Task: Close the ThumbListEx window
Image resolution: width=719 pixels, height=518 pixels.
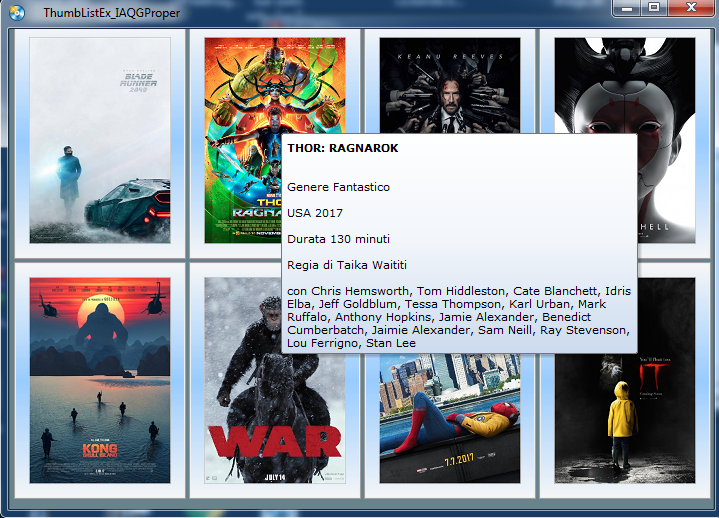Action: [x=691, y=8]
